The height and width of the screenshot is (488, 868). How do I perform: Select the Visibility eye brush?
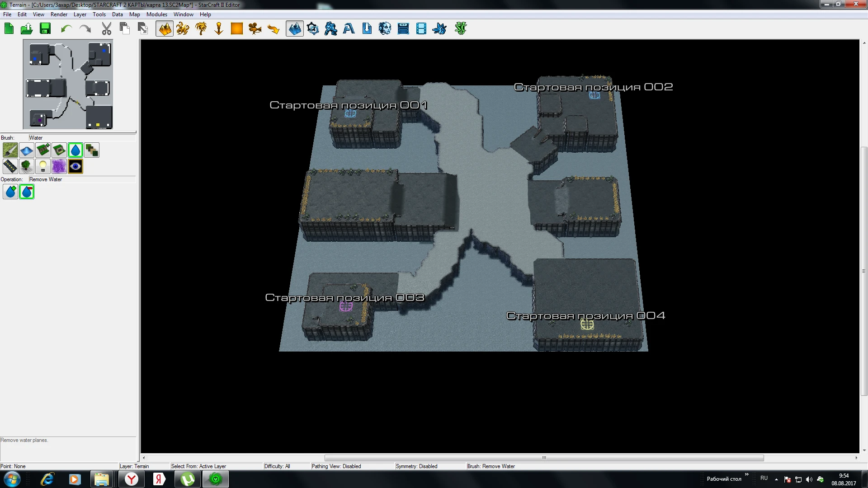tap(75, 167)
